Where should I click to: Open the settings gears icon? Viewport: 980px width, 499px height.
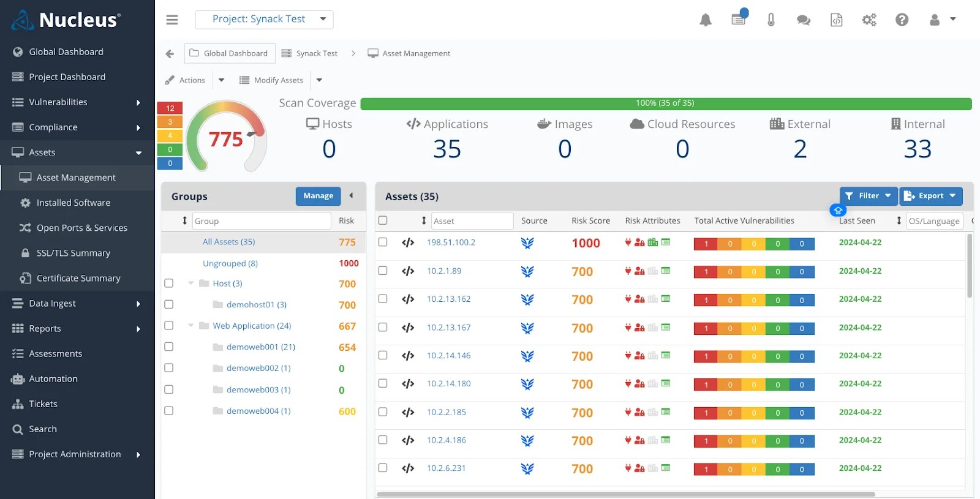[869, 20]
